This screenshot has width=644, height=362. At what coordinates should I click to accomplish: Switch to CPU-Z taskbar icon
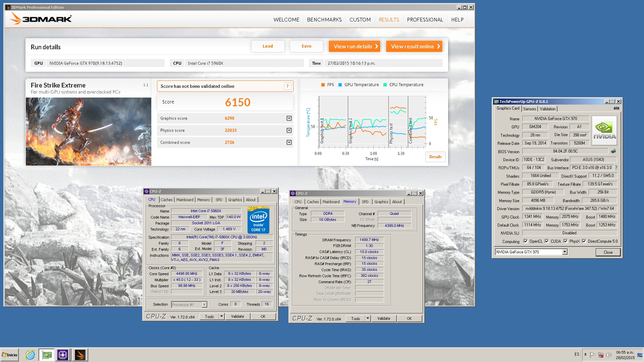pos(63,355)
